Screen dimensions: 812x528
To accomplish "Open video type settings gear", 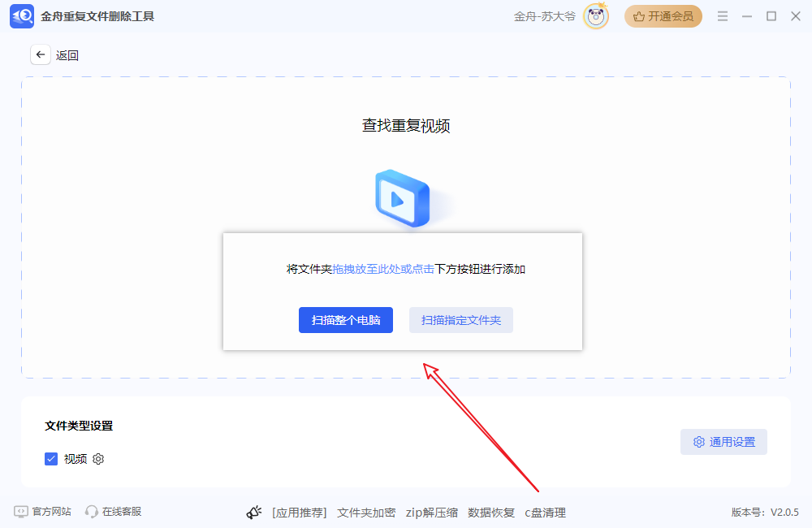I will tap(98, 459).
